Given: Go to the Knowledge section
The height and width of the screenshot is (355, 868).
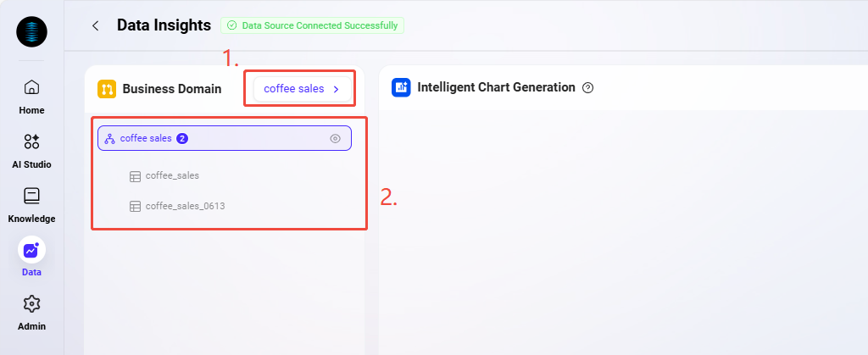Looking at the screenshot, I should click(x=31, y=196).
